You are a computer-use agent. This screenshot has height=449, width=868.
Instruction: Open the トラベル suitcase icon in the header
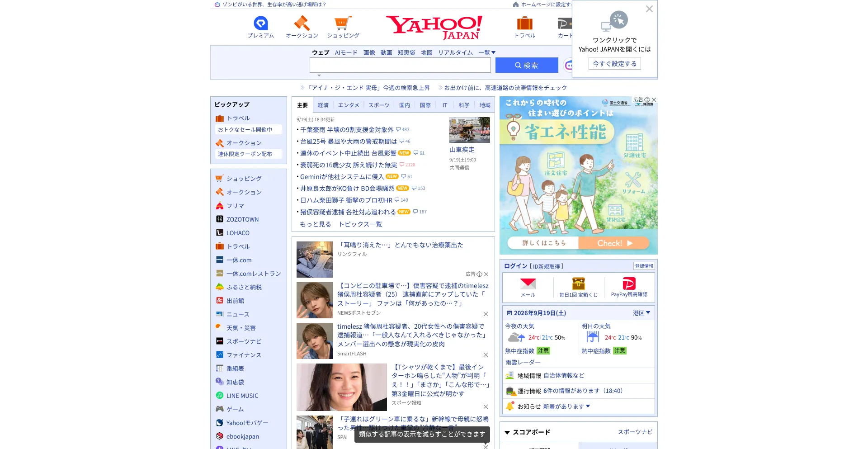[x=524, y=23]
